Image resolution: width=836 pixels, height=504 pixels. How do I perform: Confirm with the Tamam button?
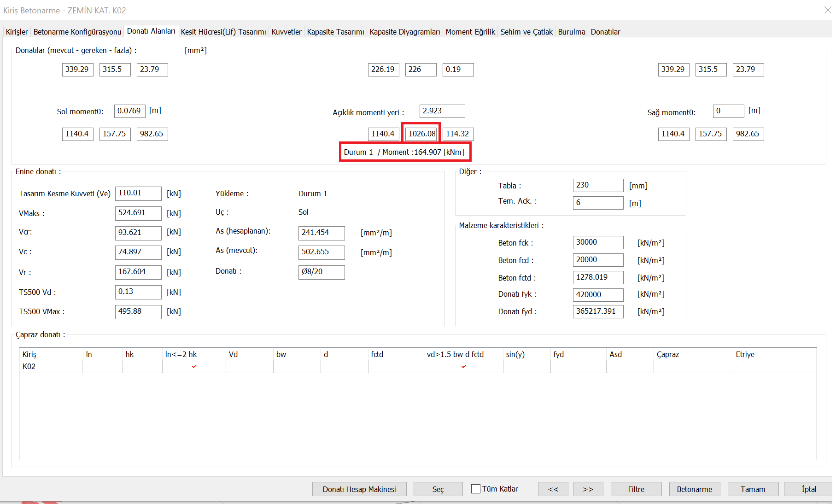[753, 489]
